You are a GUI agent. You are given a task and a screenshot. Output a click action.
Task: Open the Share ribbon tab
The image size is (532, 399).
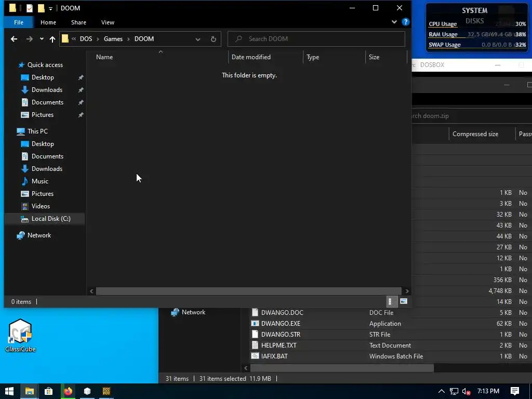tap(78, 22)
